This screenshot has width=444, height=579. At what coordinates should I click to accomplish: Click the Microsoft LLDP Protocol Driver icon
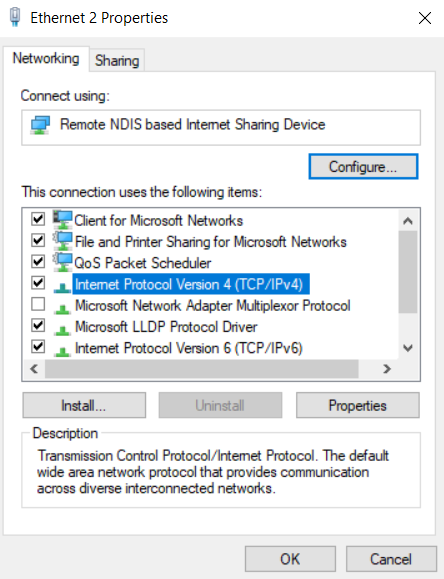tap(62, 330)
